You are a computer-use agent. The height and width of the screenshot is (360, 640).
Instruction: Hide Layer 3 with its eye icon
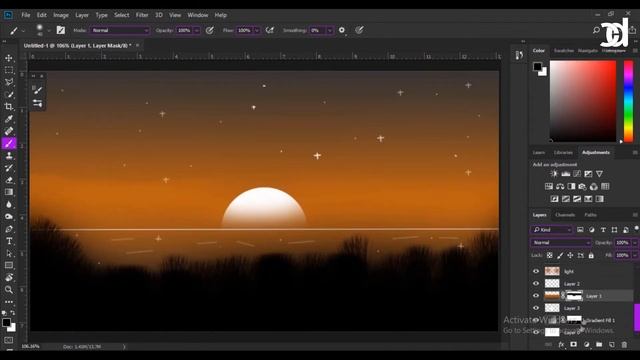[536, 308]
